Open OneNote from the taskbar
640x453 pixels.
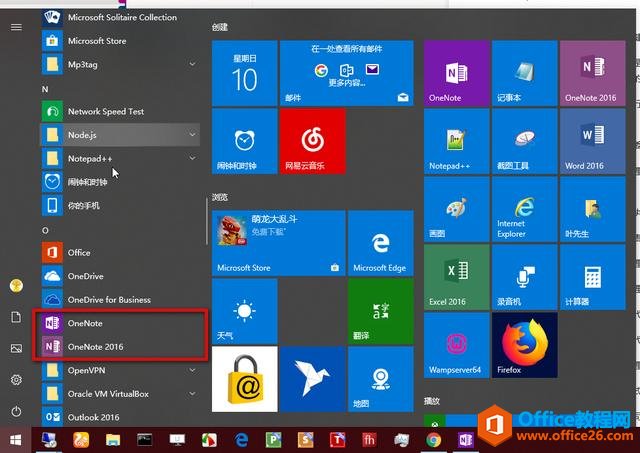465,440
